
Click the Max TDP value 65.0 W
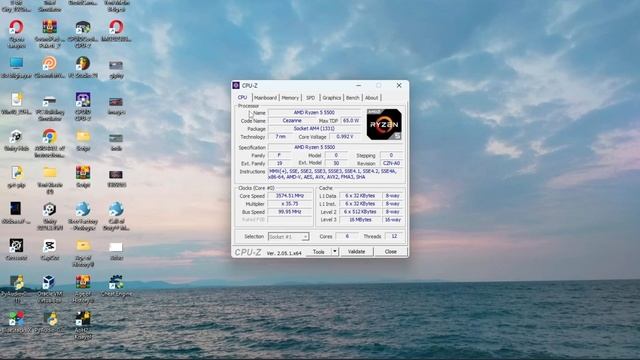pyautogui.click(x=351, y=121)
